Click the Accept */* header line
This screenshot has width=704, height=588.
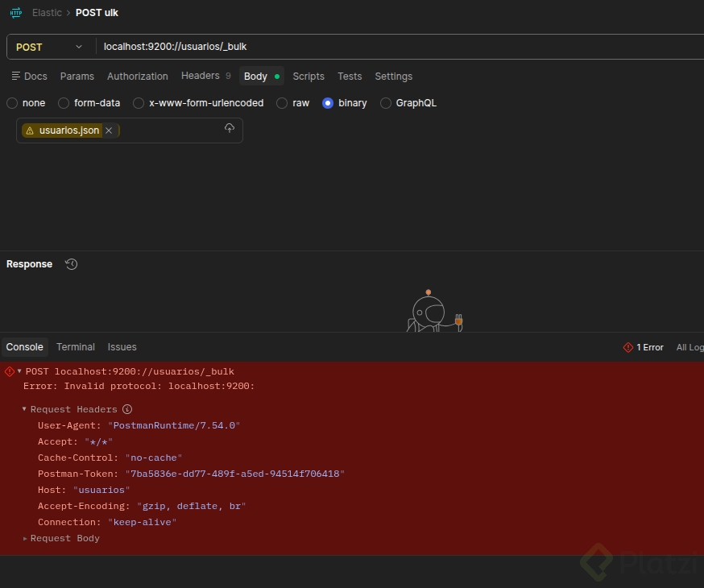[76, 441]
